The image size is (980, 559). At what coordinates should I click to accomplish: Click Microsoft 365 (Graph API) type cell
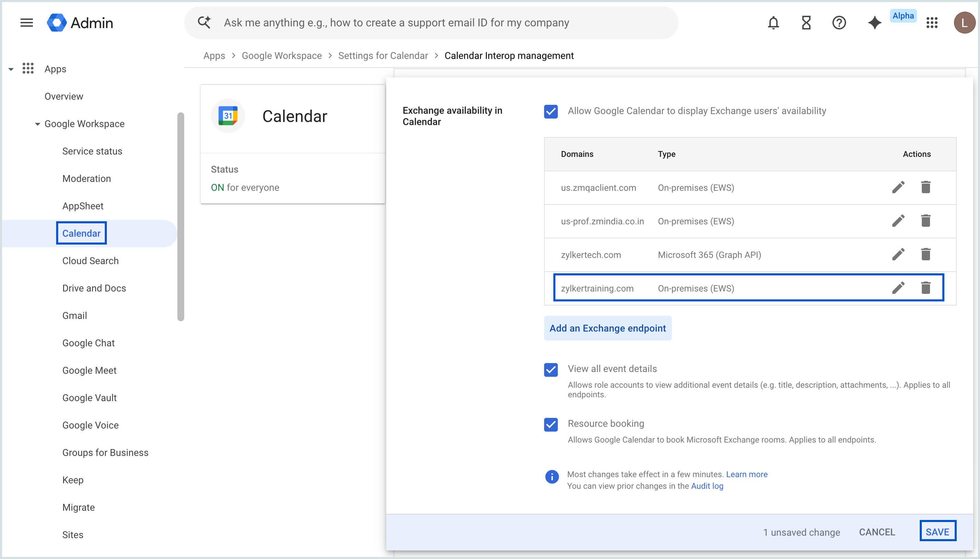click(709, 255)
